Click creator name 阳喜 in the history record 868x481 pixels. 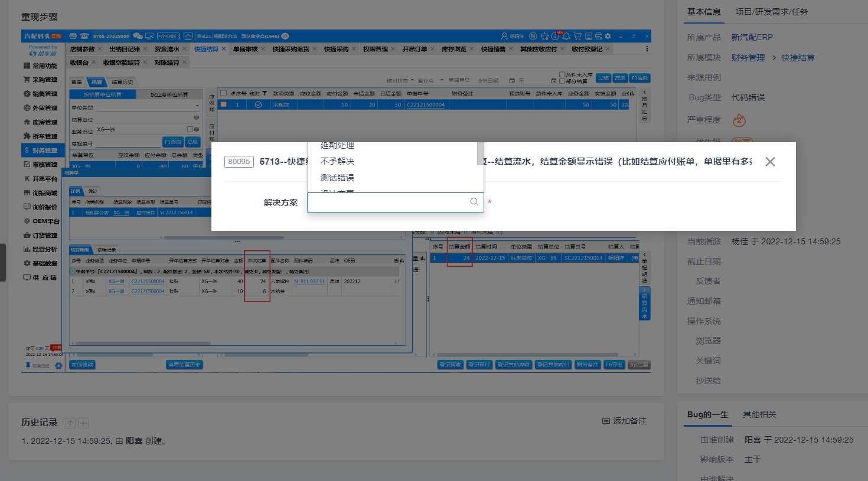134,441
